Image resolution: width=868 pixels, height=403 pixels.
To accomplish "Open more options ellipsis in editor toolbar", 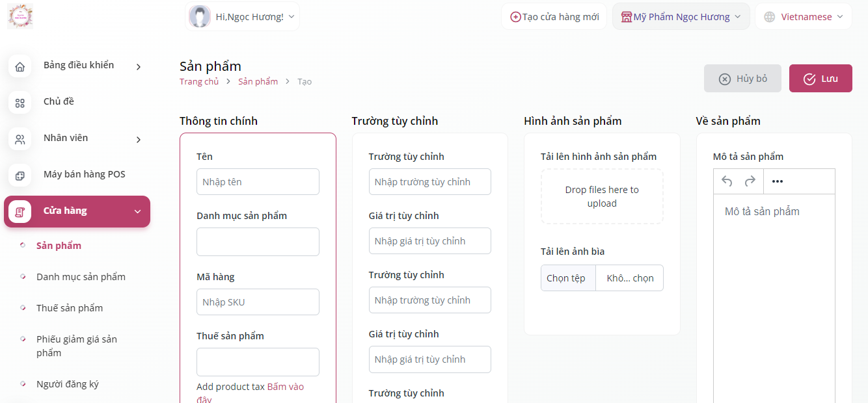I will [x=777, y=181].
